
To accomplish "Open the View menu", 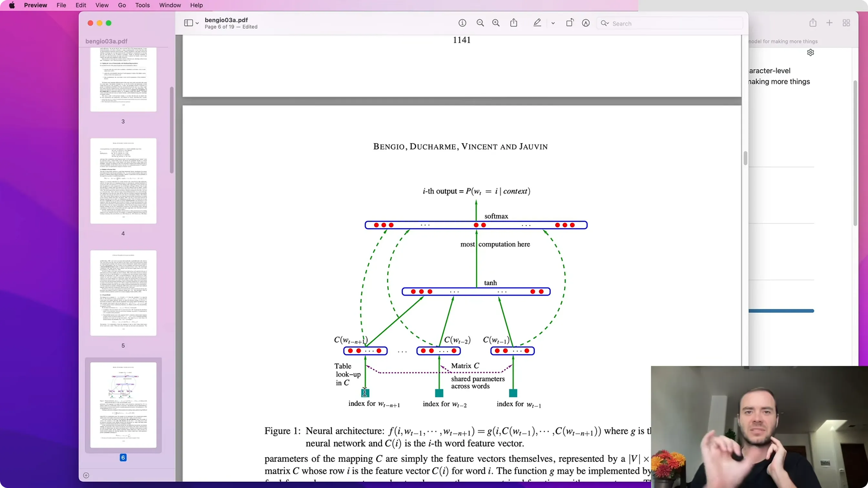I will click(102, 5).
